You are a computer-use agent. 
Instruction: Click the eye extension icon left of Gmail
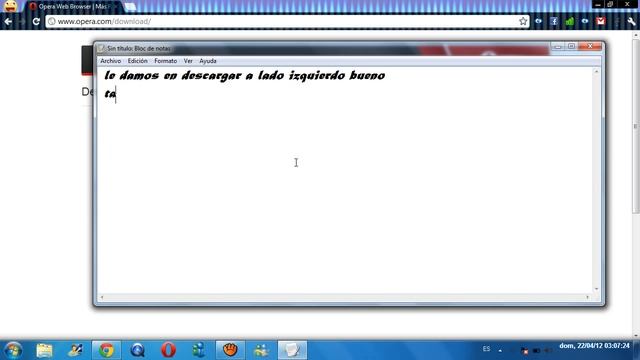click(x=585, y=21)
